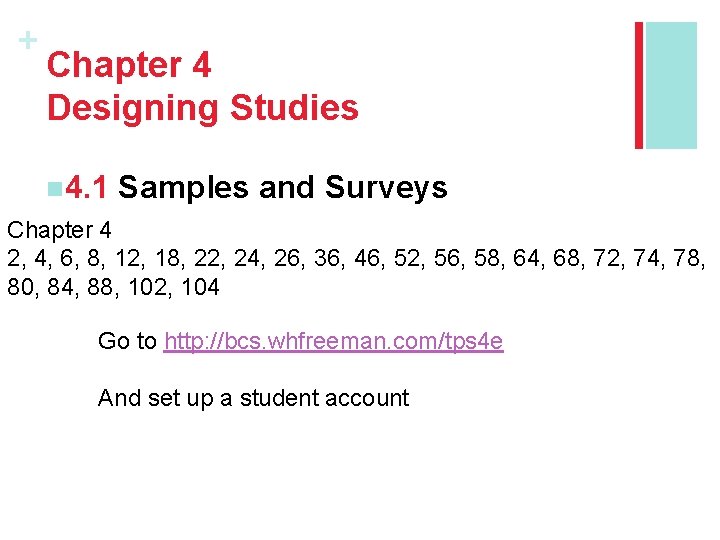Click the number 2 starting the problem list
The height and width of the screenshot is (540, 720).
[x=15, y=259]
